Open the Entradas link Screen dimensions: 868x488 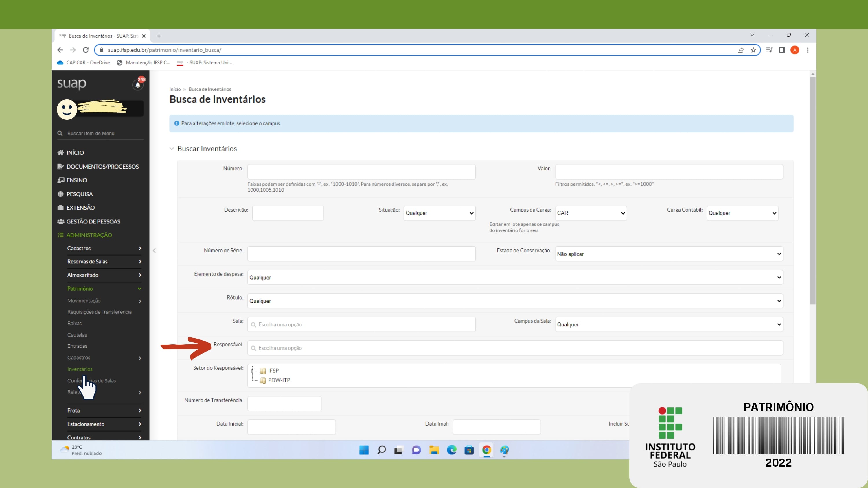(77, 346)
